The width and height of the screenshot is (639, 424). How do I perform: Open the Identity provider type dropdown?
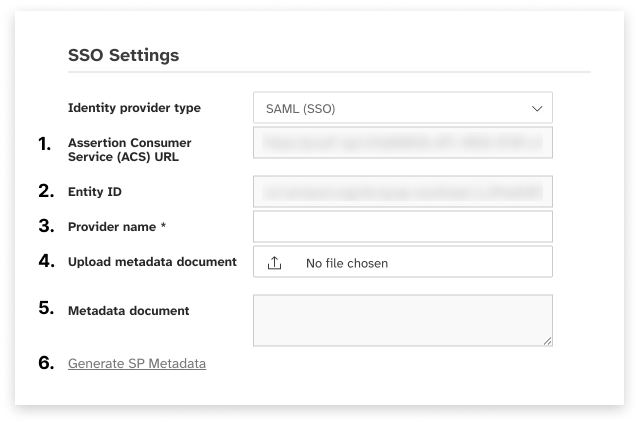coord(402,108)
